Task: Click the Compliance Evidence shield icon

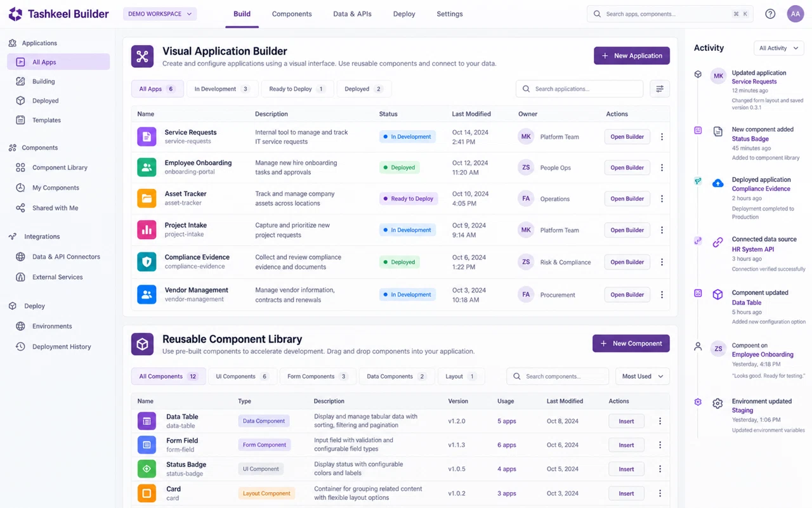Action: (x=147, y=262)
